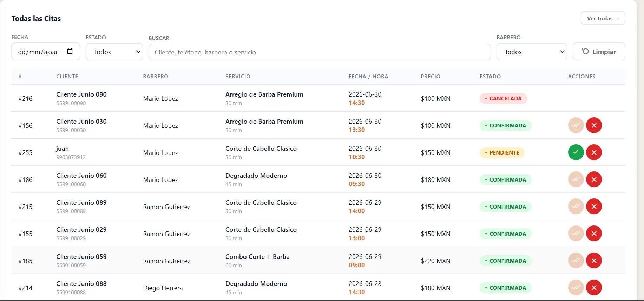
Task: Click barber Diego Herrera
Action: 163,288
